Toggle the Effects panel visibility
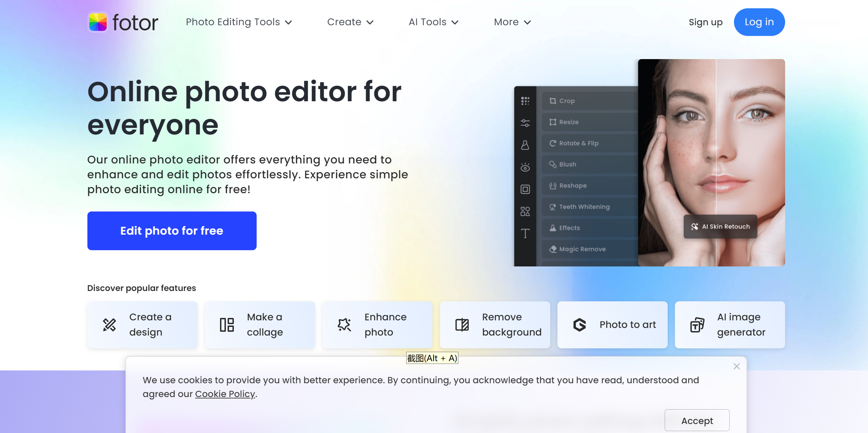The width and height of the screenshot is (868, 433). (570, 228)
